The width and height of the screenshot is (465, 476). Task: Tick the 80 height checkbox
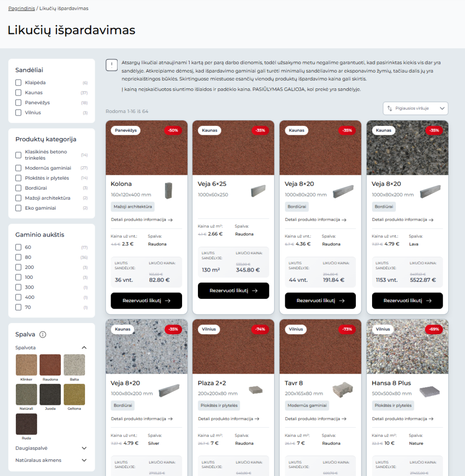[19, 257]
